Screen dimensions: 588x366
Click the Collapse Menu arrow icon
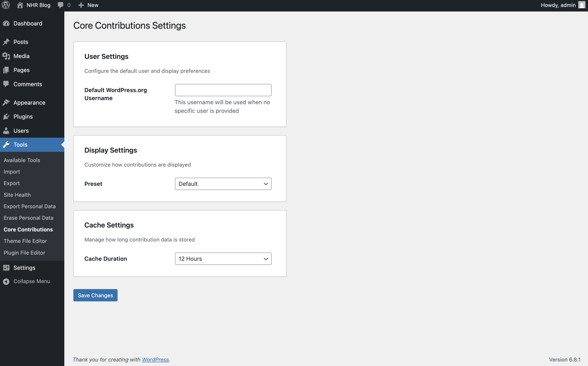(x=6, y=281)
